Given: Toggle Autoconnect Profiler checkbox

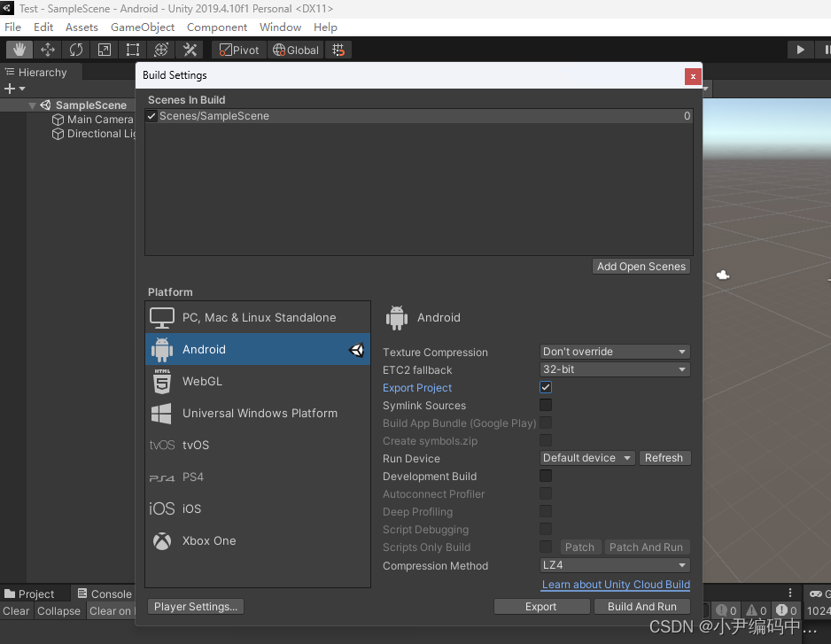Looking at the screenshot, I should [546, 494].
